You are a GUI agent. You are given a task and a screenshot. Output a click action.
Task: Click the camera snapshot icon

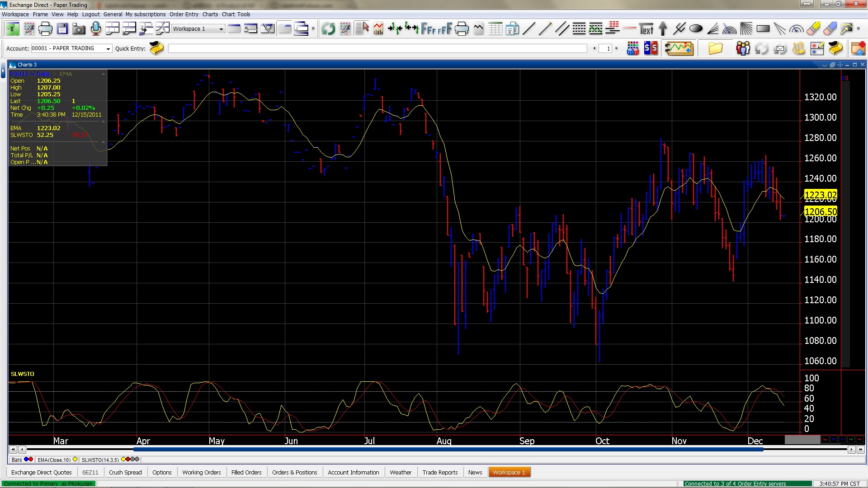79,29
